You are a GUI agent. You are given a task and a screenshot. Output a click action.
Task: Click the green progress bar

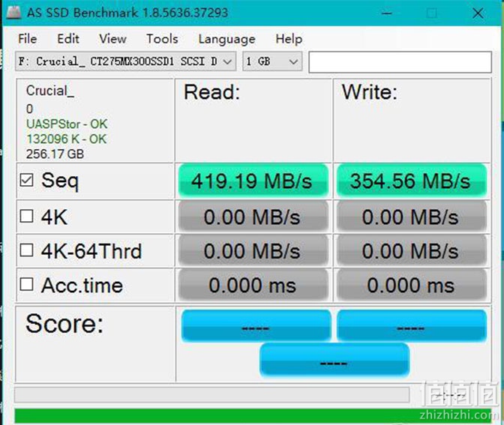click(253, 416)
